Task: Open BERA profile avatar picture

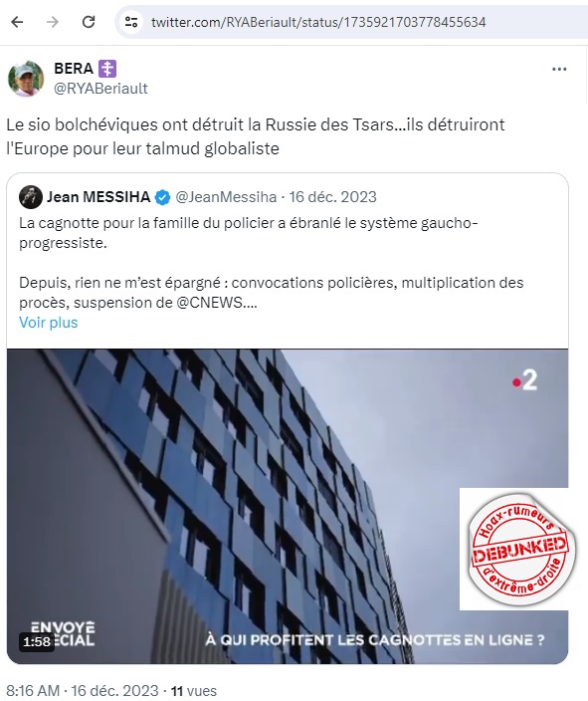Action: tap(26, 79)
